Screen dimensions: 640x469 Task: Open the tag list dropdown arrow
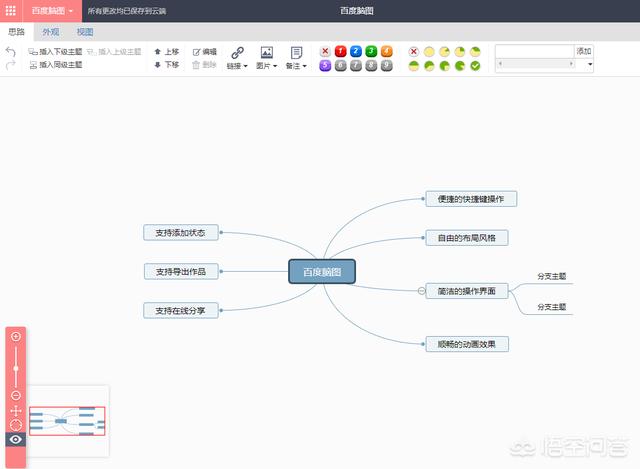[590, 64]
